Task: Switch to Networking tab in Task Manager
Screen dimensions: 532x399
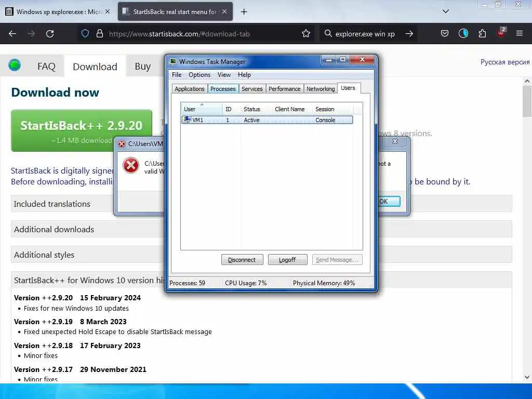Action: pyautogui.click(x=321, y=89)
